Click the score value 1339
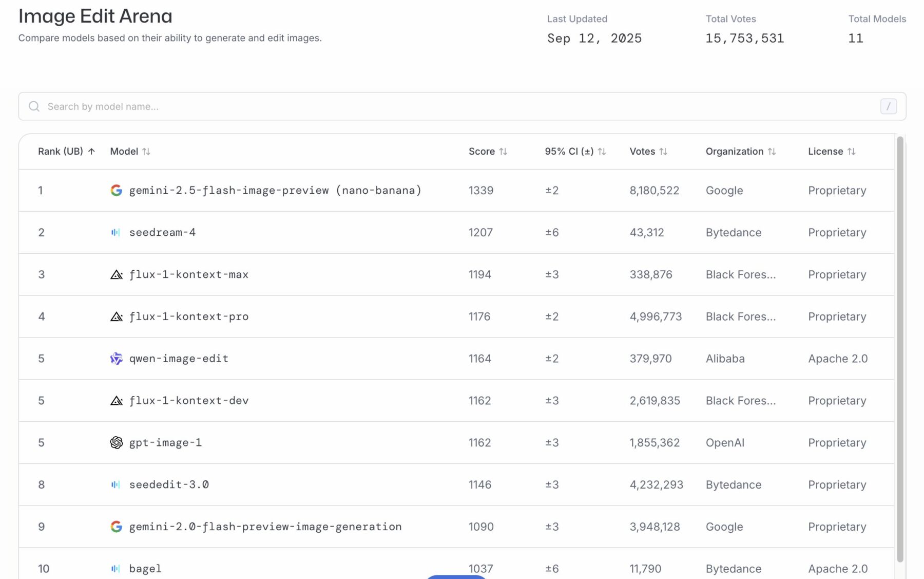The height and width of the screenshot is (579, 924). [481, 190]
